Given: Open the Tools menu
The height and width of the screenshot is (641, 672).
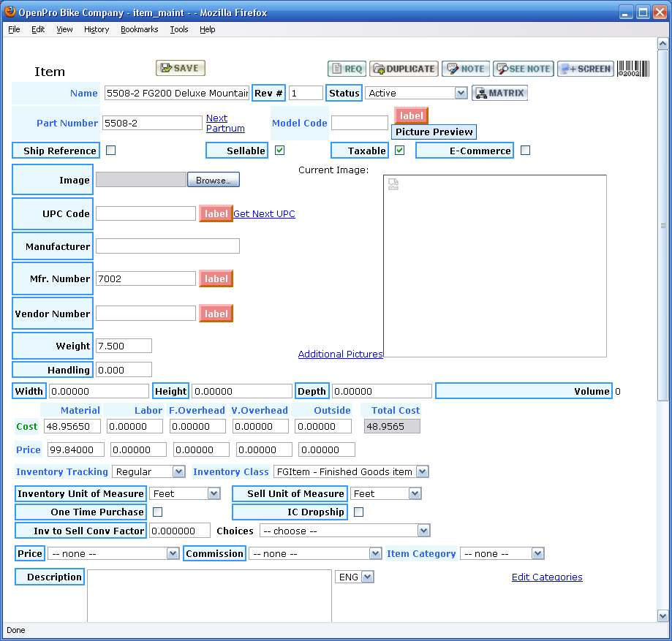Looking at the screenshot, I should click(179, 29).
